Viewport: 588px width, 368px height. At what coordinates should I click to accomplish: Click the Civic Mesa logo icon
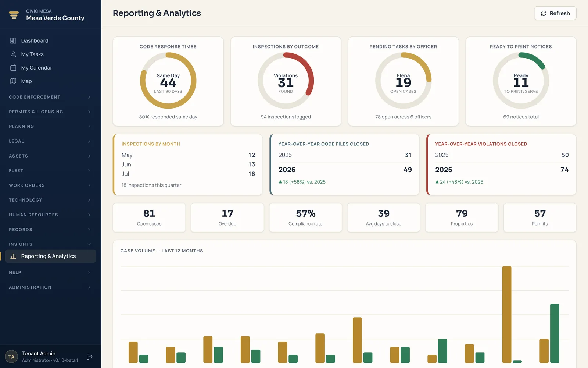14,15
